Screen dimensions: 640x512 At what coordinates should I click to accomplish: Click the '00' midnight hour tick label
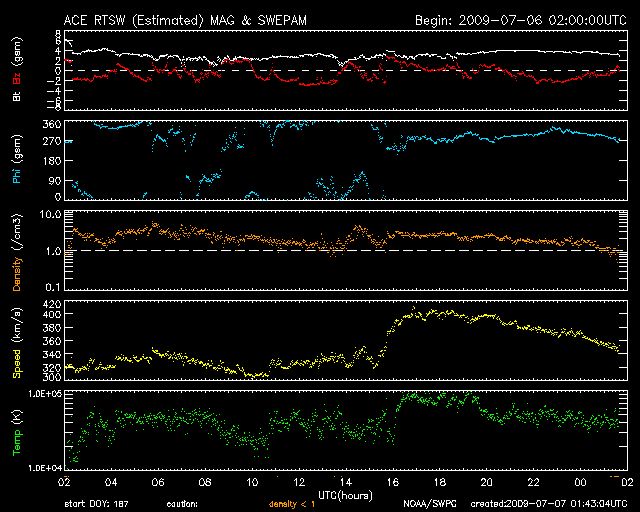click(x=580, y=483)
